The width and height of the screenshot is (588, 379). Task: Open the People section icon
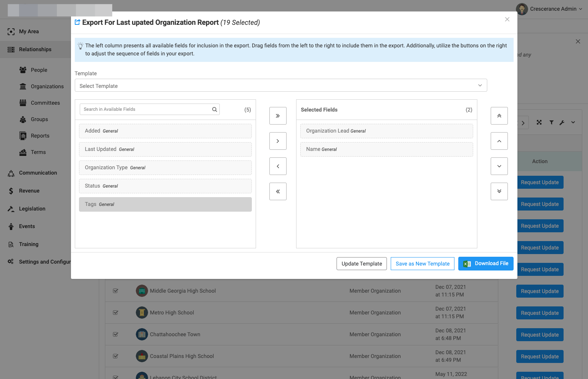[x=23, y=70]
